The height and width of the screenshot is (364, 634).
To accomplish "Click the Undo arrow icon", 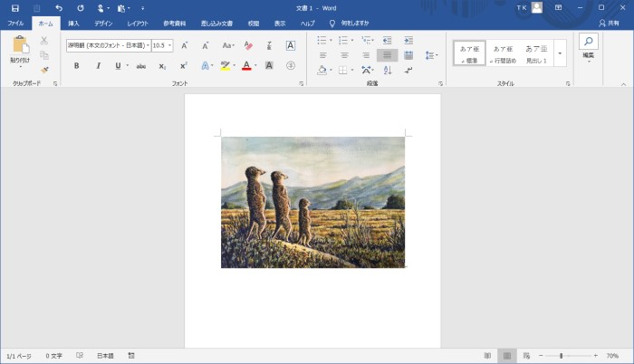I will coord(59,8).
